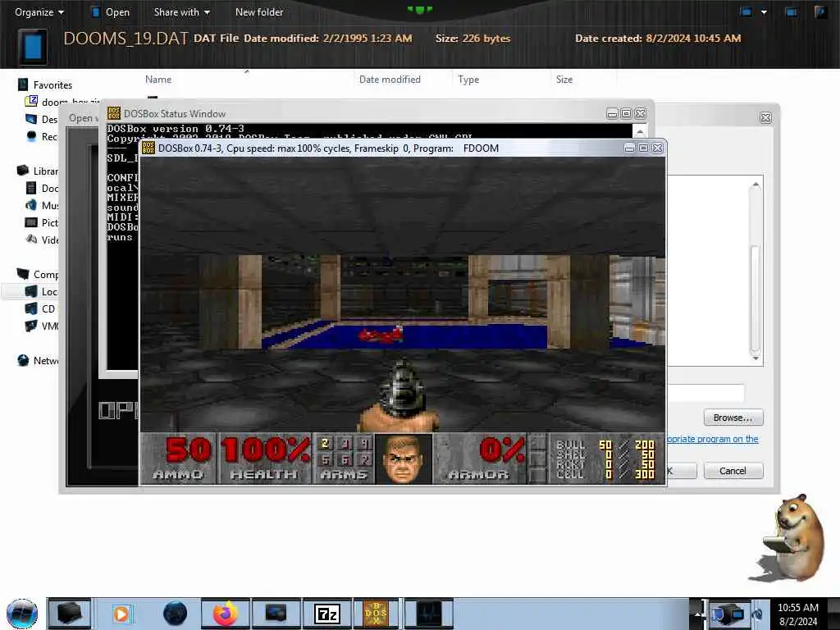Open the doom_box zip favorite item
The height and width of the screenshot is (630, 840).
62,102
